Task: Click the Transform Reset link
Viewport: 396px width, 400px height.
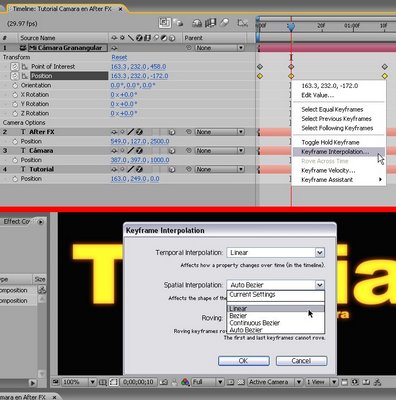Action: click(119, 57)
